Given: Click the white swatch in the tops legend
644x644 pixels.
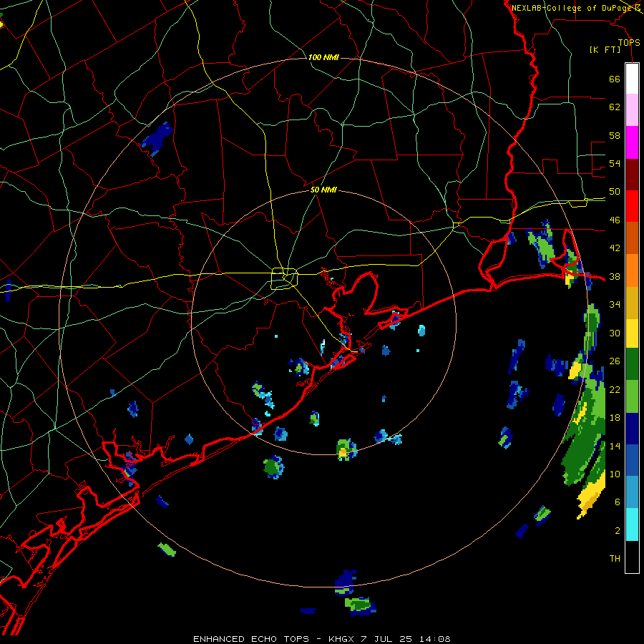Looking at the screenshot, I should [632, 79].
